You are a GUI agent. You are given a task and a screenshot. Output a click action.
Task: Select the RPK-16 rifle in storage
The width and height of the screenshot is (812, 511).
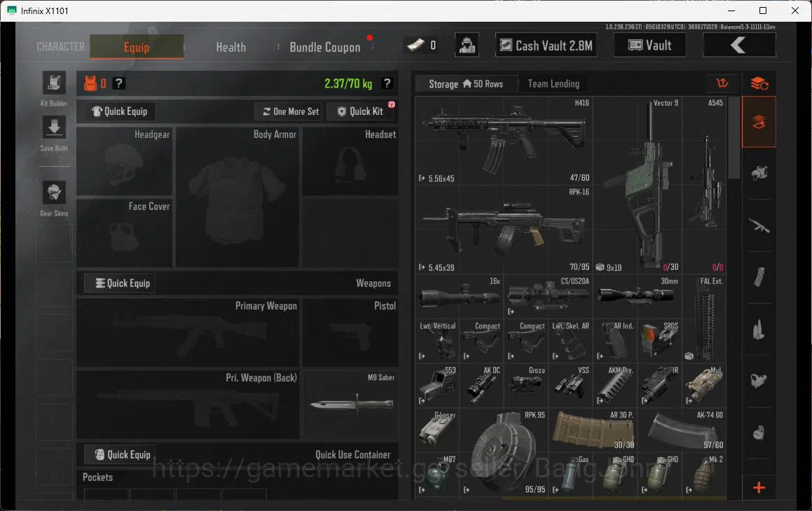[x=504, y=230]
